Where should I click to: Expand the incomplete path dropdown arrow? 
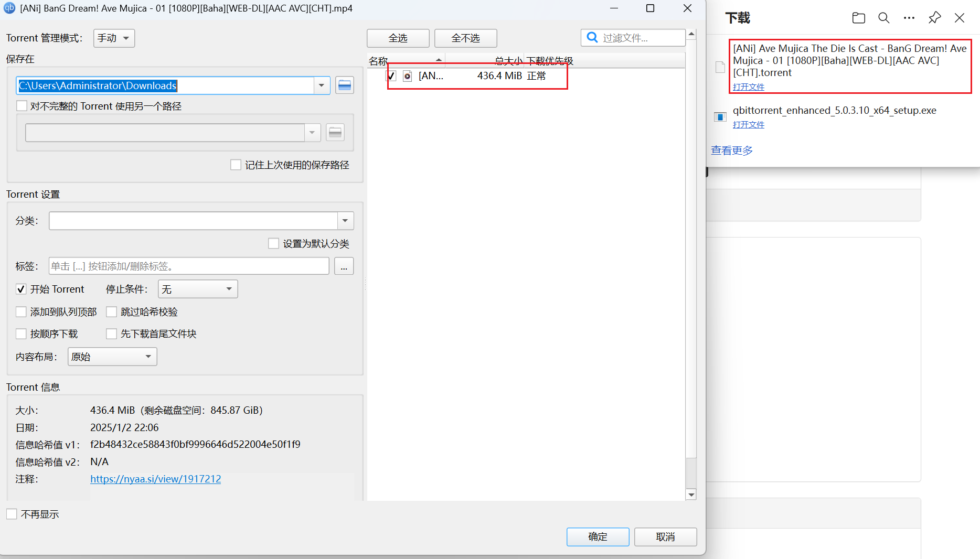coord(312,132)
